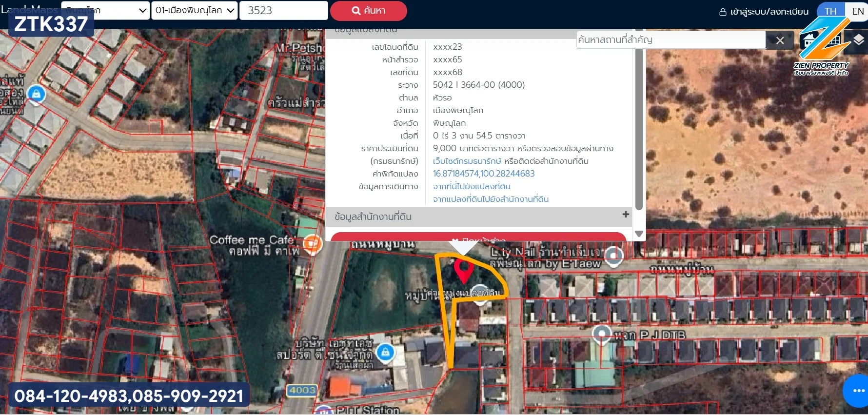The width and height of the screenshot is (868, 415).
Task: Click the province value พิษณุโลก
Action: (x=449, y=123)
